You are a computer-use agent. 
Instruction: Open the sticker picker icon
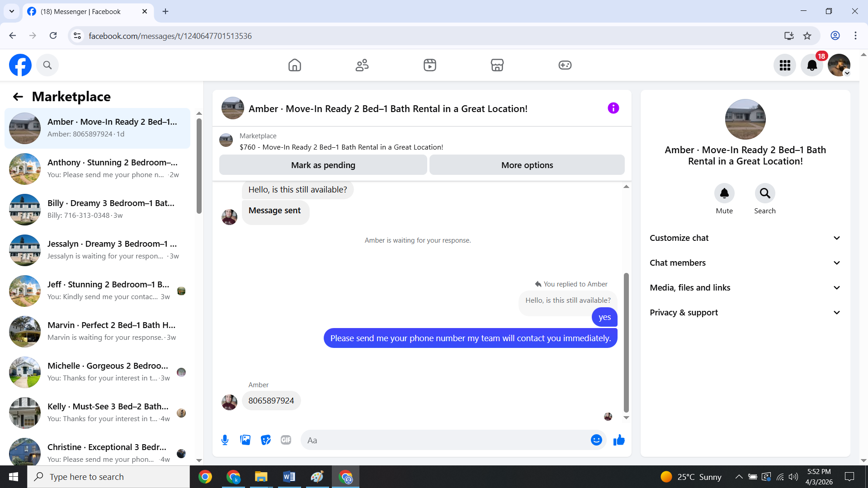point(266,440)
